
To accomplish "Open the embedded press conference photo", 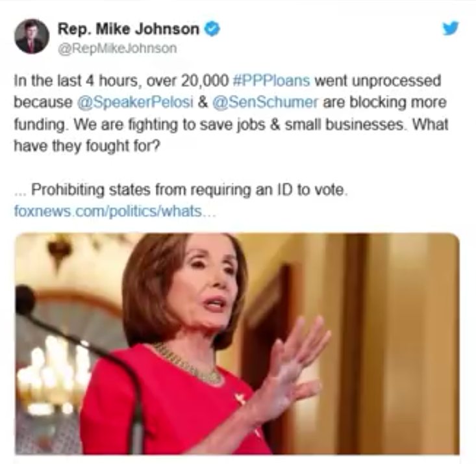I will (237, 344).
